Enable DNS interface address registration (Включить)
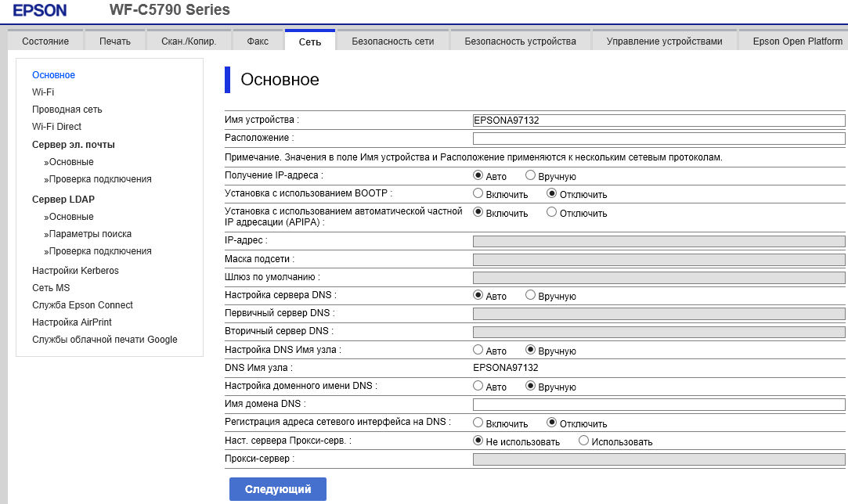Viewport: 848px width, 504px height. (x=478, y=423)
